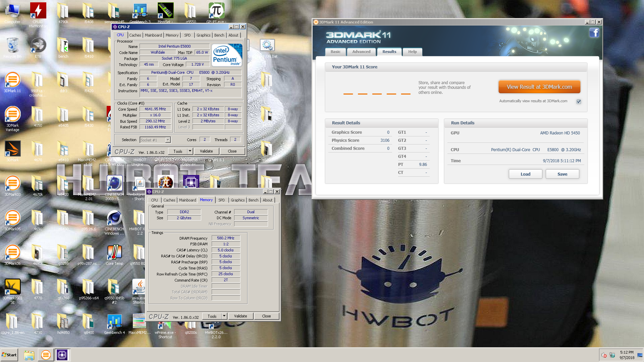Toggle automatically view results at 3DMark.com checkbox

(x=579, y=102)
